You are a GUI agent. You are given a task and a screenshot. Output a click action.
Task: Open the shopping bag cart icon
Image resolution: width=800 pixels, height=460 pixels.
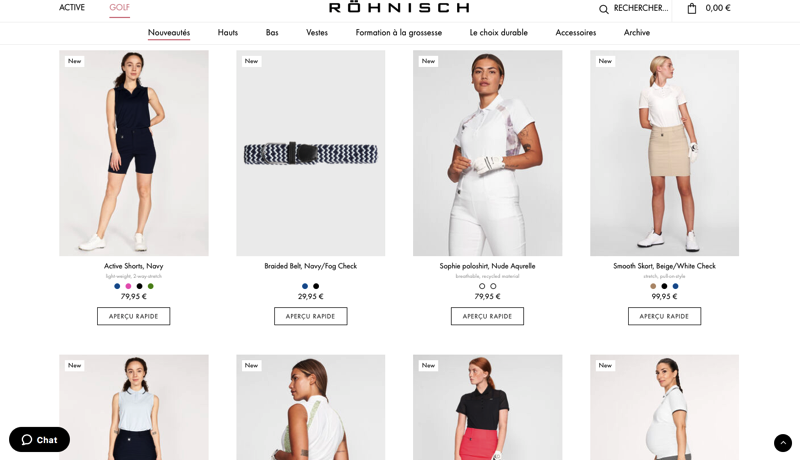tap(692, 8)
